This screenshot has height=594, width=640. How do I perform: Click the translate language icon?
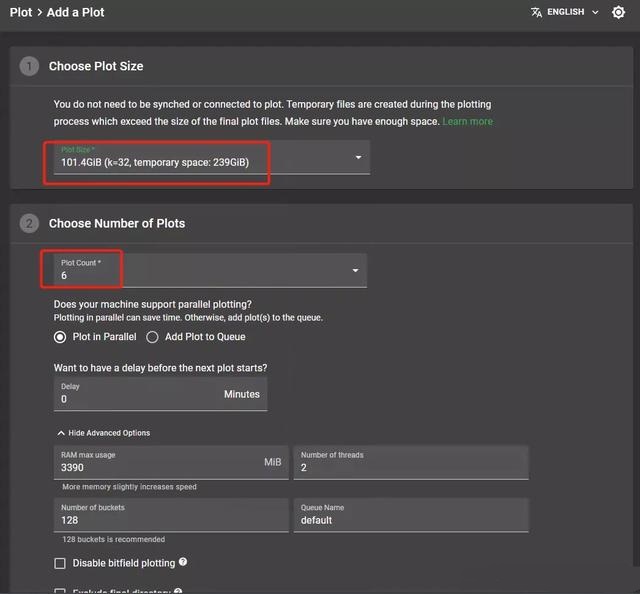536,12
